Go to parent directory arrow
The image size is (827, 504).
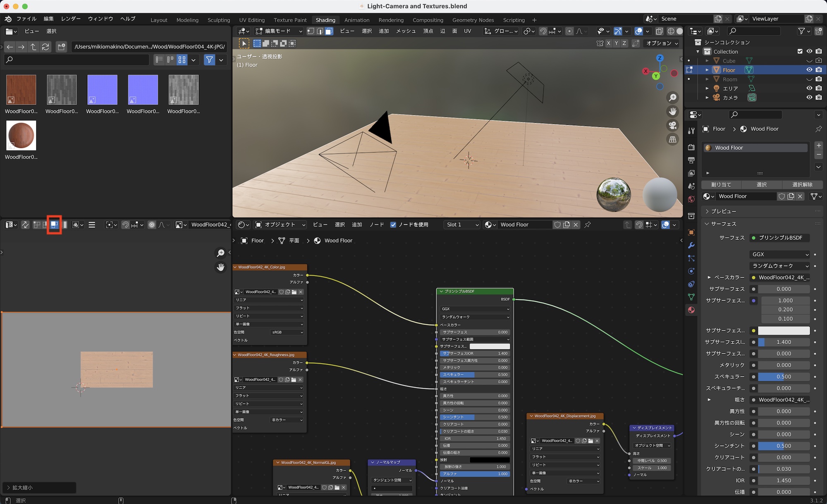click(33, 47)
